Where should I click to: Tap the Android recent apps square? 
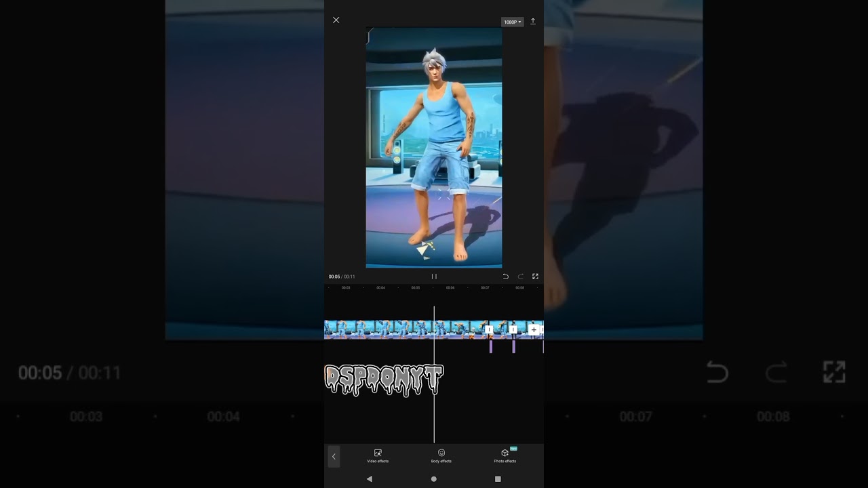498,479
